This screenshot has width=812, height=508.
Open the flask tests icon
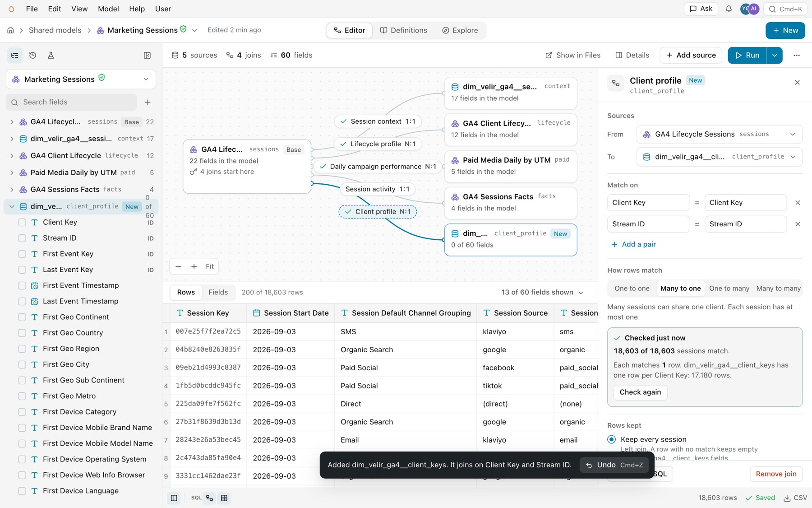51,55
